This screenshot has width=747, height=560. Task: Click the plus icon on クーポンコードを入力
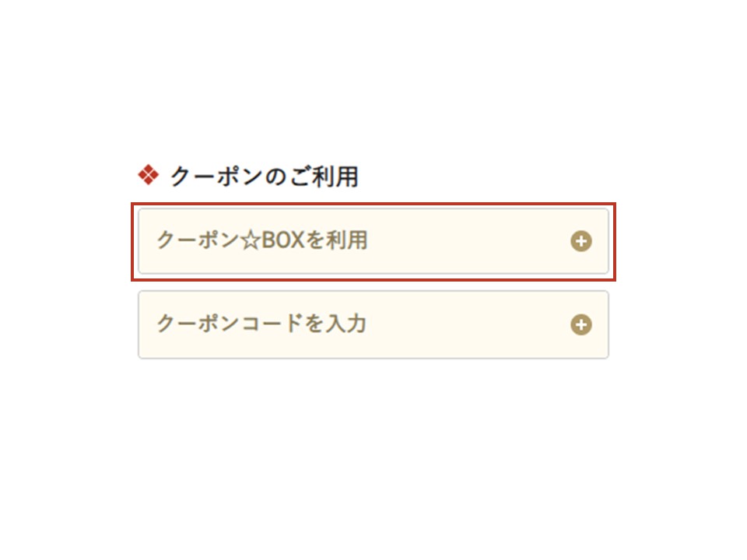click(x=580, y=324)
